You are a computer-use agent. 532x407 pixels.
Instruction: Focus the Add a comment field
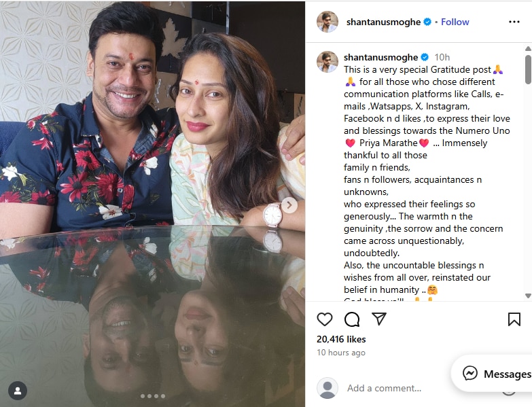(384, 388)
